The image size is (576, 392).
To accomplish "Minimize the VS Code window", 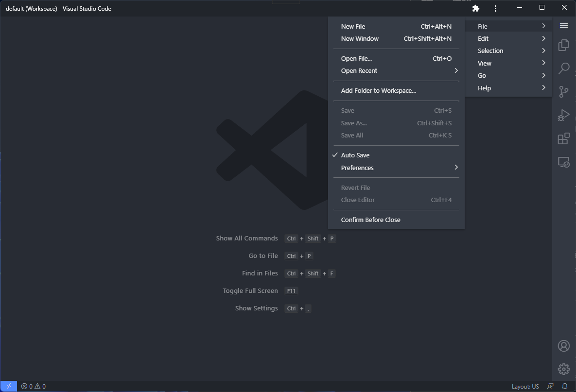I will (520, 8).
